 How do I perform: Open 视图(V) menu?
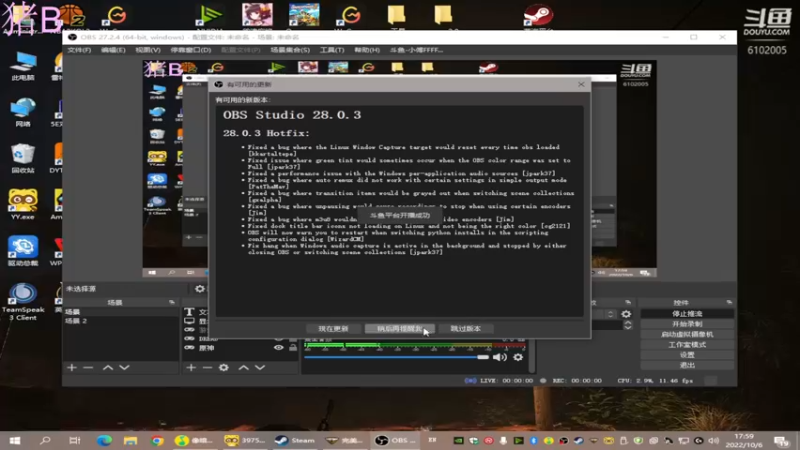pyautogui.click(x=148, y=50)
